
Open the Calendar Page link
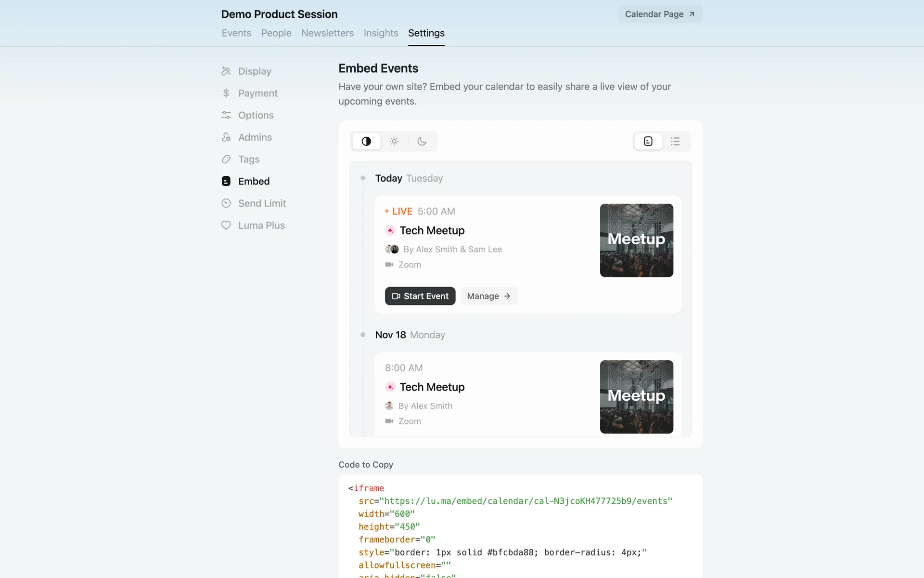point(660,14)
